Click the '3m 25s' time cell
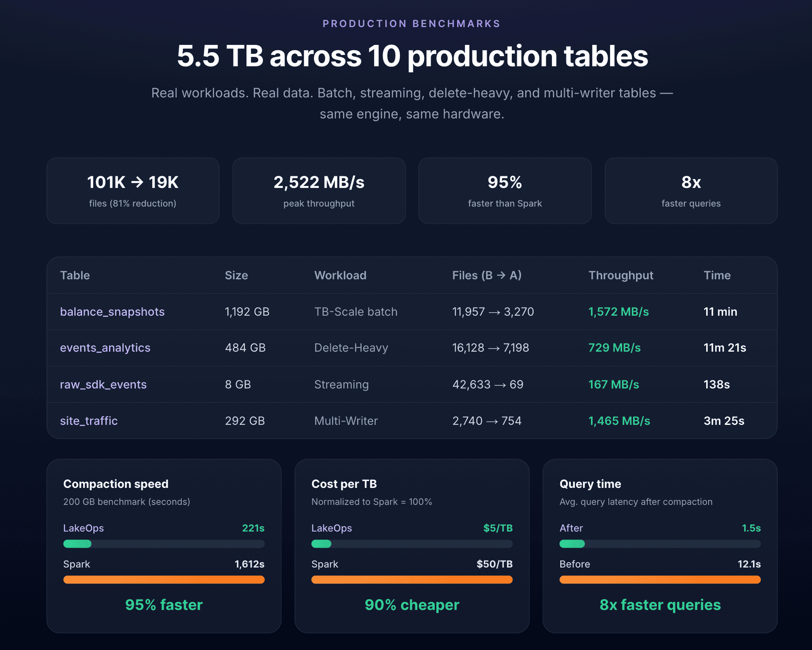Screen dimensions: 812x650 [724, 421]
